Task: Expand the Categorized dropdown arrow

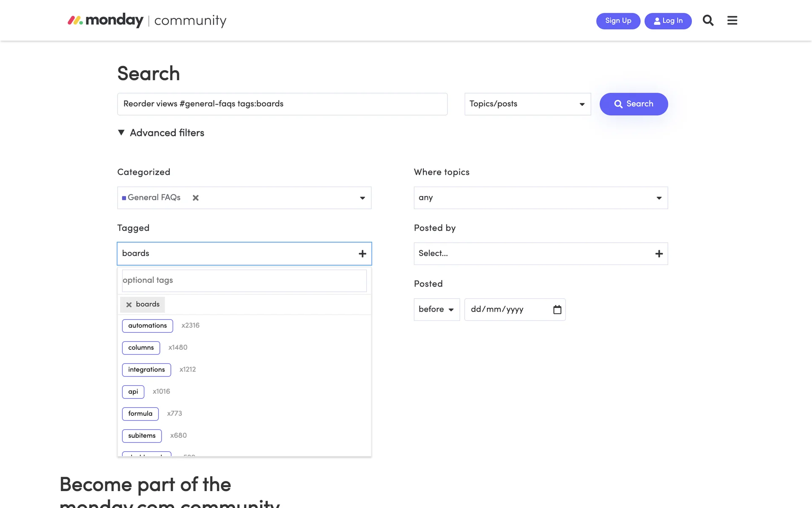Action: pos(362,198)
